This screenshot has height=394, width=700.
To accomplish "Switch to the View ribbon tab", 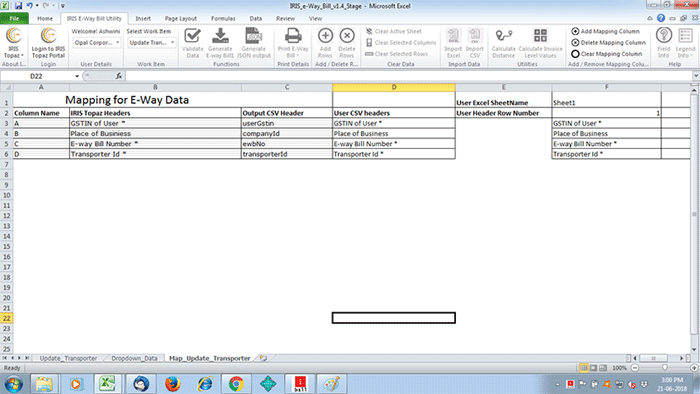I will (x=315, y=18).
